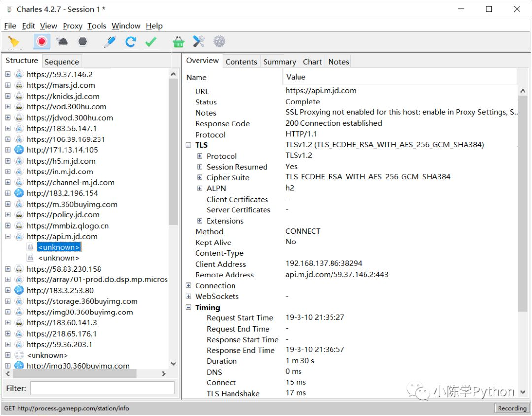Toggle turtle throttling icon
The height and width of the screenshot is (416, 532).
click(x=63, y=42)
